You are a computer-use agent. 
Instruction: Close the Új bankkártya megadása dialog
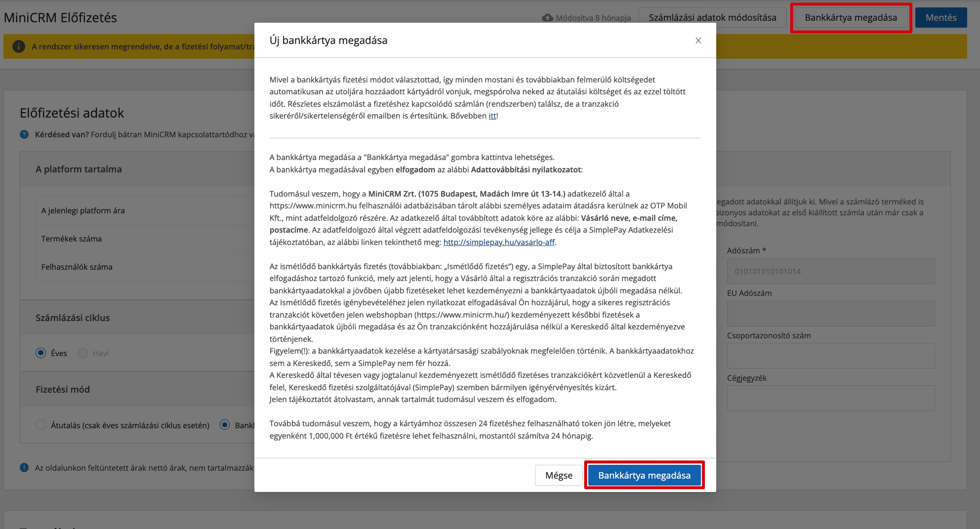point(698,41)
